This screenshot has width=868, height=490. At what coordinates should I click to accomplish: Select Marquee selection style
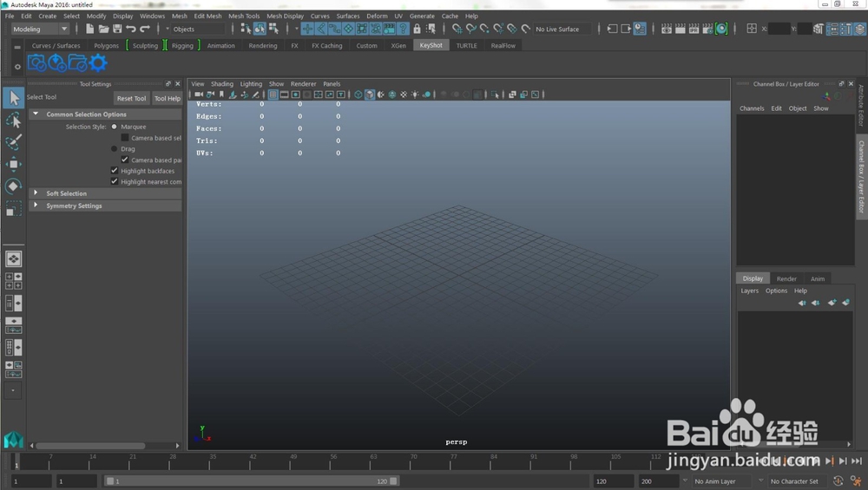(115, 127)
